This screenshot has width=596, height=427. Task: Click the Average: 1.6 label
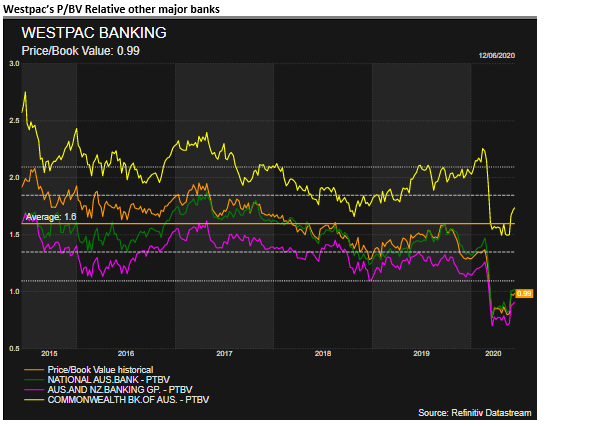tap(51, 217)
